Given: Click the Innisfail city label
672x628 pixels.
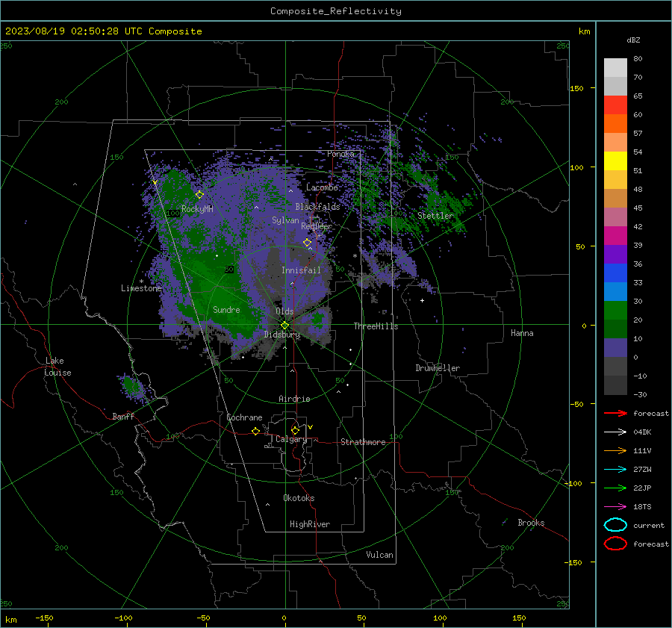Looking at the screenshot, I should (x=301, y=270).
